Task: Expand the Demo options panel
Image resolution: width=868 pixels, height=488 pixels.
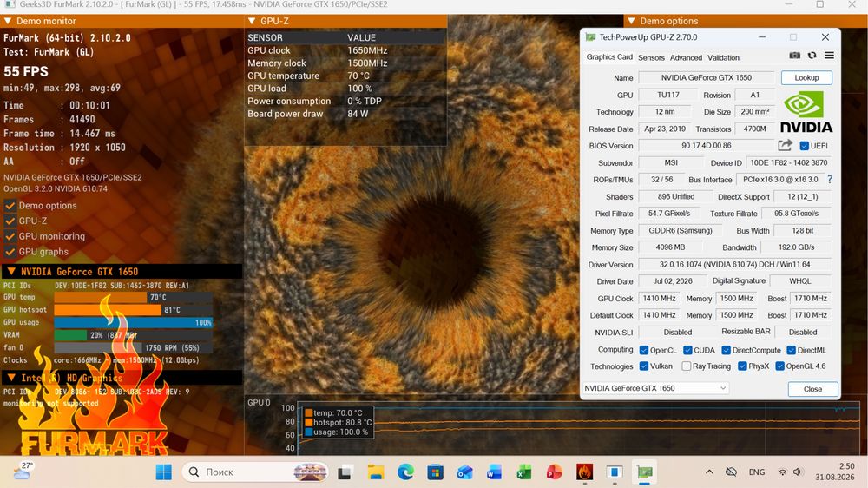Action: coord(631,21)
